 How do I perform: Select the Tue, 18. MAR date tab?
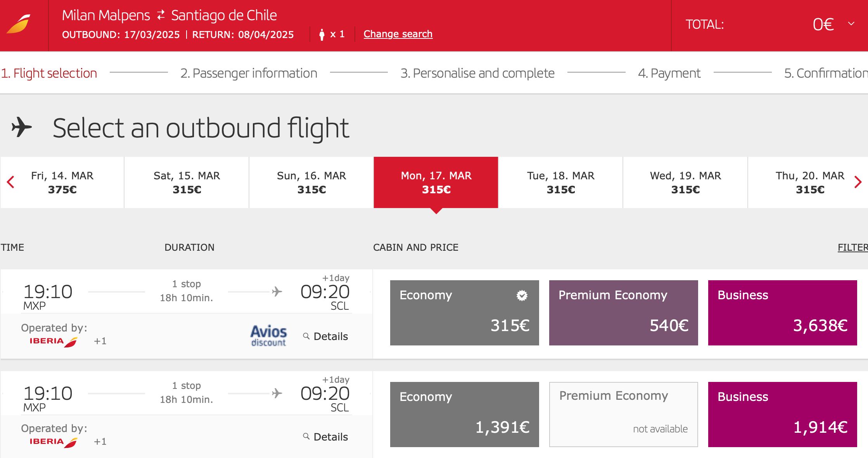[560, 182]
